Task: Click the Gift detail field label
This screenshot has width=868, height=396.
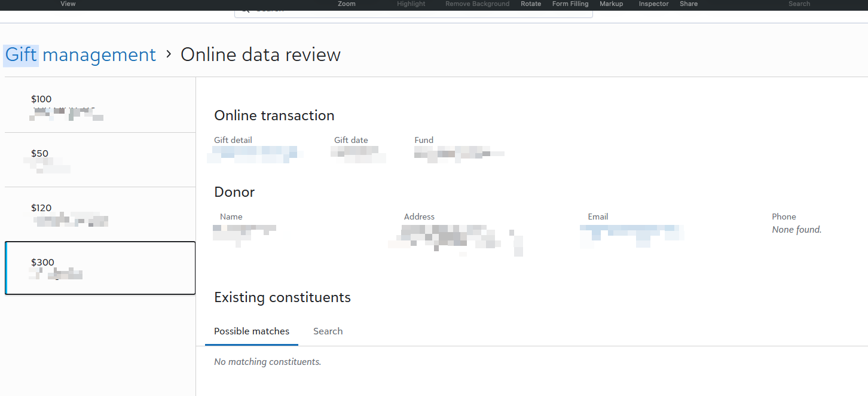Action: (233, 140)
